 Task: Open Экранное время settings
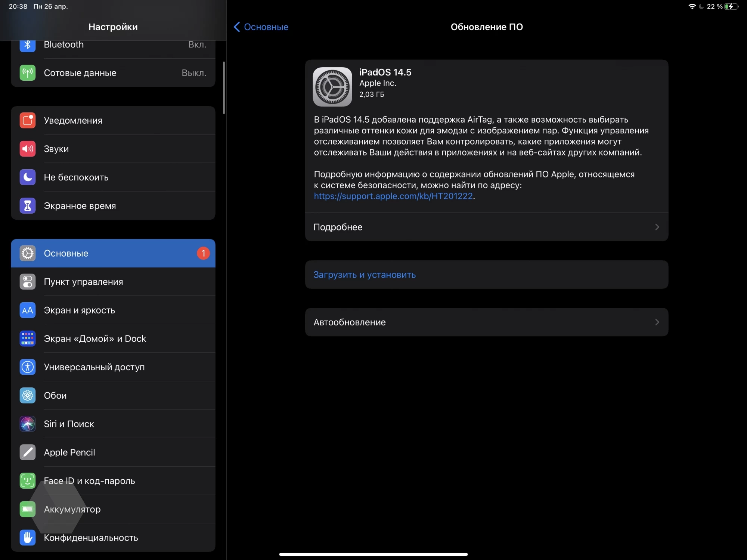(113, 205)
